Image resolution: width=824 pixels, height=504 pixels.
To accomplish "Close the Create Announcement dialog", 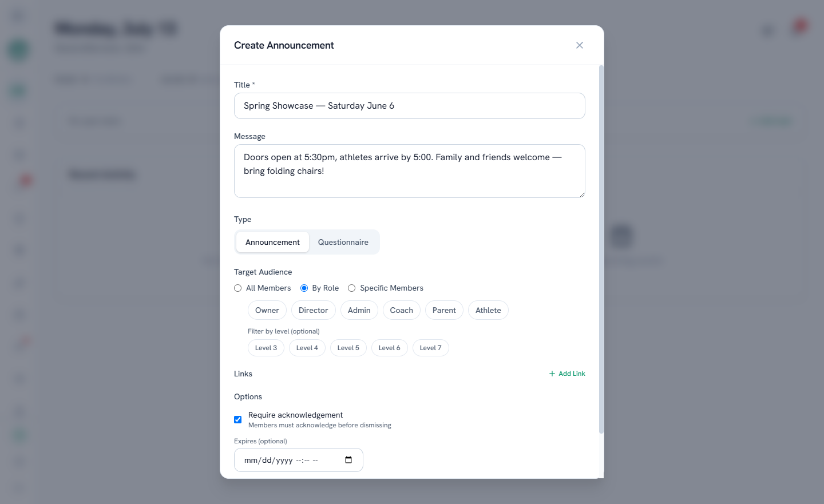I will click(580, 45).
